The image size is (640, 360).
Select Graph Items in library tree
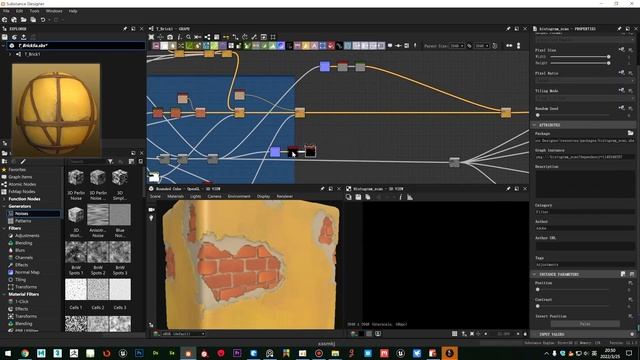point(20,177)
